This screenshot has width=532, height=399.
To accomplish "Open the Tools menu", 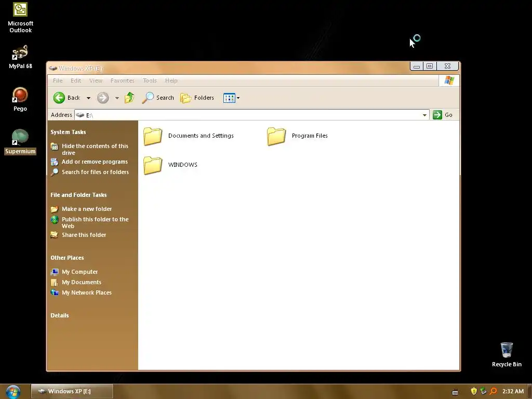I will click(x=150, y=81).
